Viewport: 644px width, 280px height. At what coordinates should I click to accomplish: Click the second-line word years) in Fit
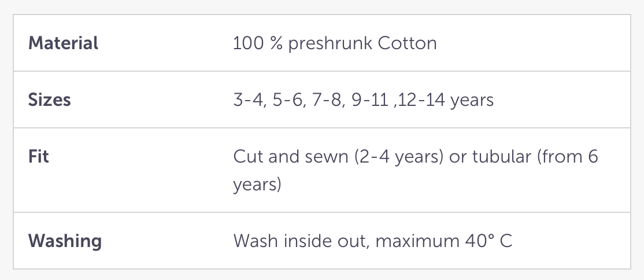pyautogui.click(x=257, y=185)
